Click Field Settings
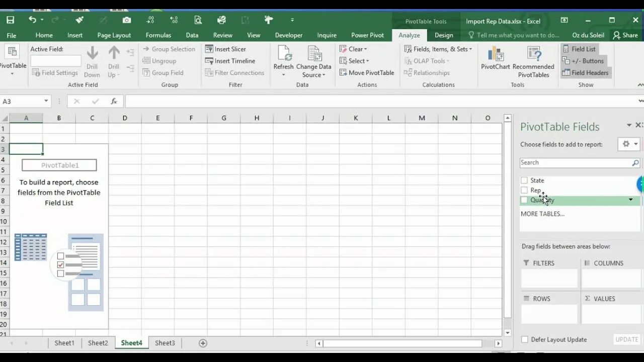The image size is (644, 362). point(55,72)
